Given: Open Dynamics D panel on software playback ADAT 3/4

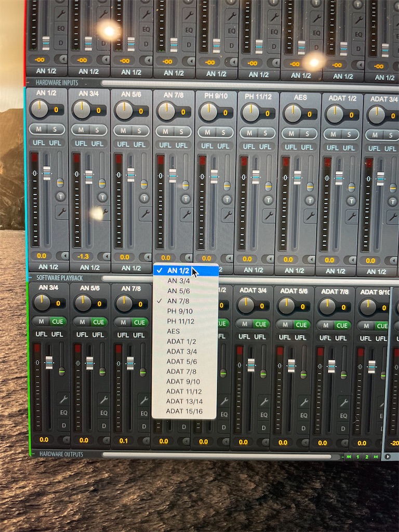Looking at the screenshot, I should pyautogui.click(x=263, y=428).
